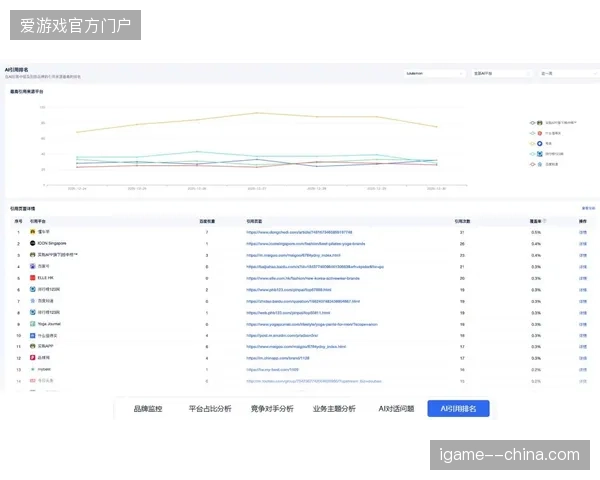Toggle 什么值得买 series in chart legend
Viewport: 600px width, 480px height.
(545, 133)
